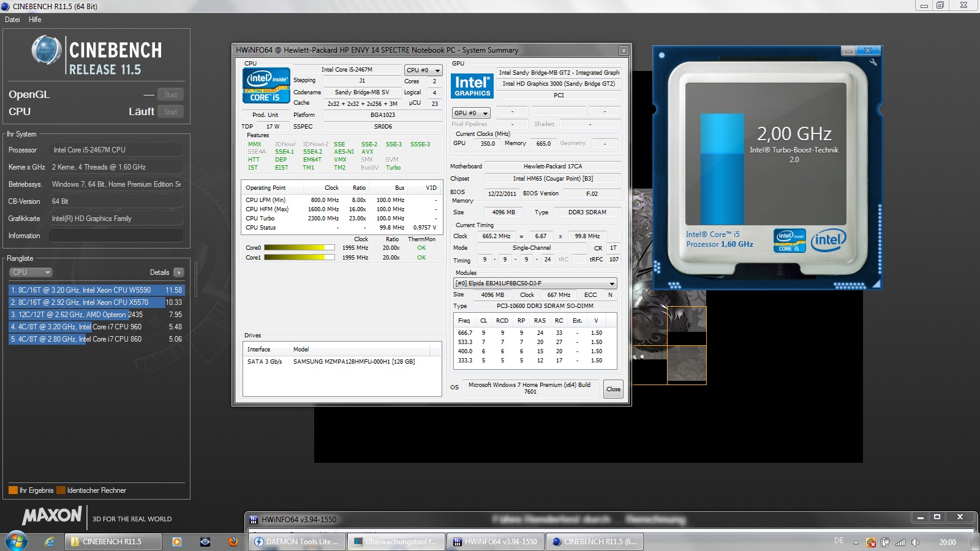980x551 pixels.
Task: Click the Intel Graphics logo in HWiNFO64
Action: pyautogui.click(x=472, y=86)
